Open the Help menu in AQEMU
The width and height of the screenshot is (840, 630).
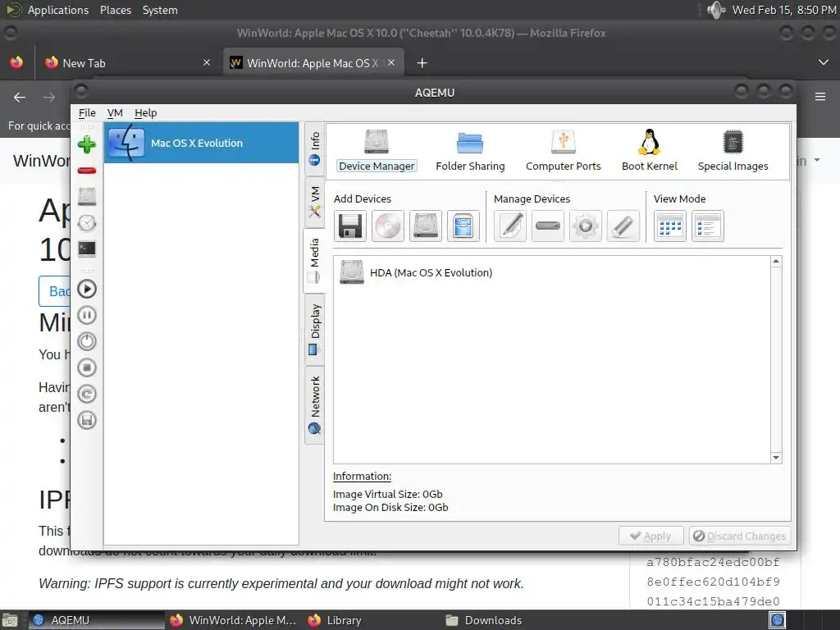145,113
